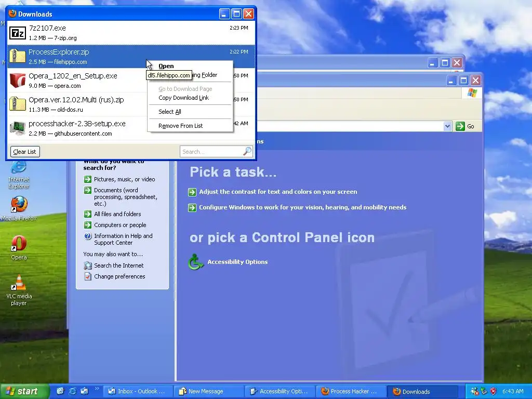Viewport: 532px width, 399px height.
Task: Minimize the Downloads window
Action: tap(224, 14)
